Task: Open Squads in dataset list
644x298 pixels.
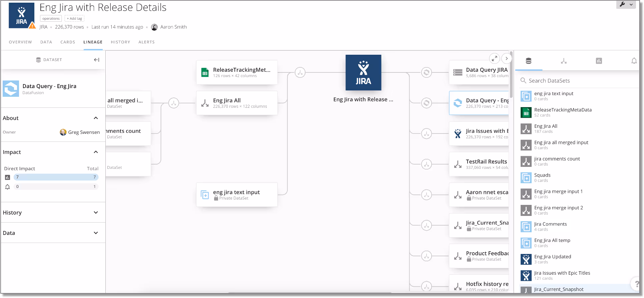Action: [579, 178]
